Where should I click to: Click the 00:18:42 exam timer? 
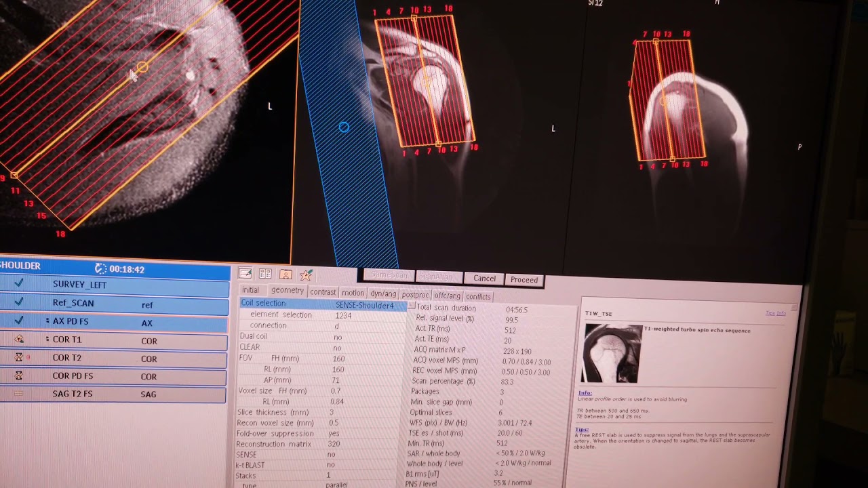pos(127,269)
